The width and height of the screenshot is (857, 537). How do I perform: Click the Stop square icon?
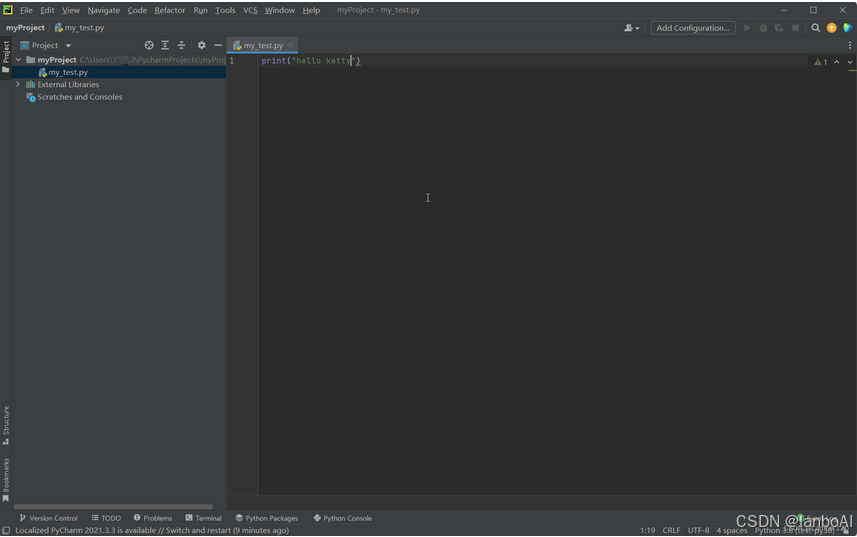click(x=795, y=28)
